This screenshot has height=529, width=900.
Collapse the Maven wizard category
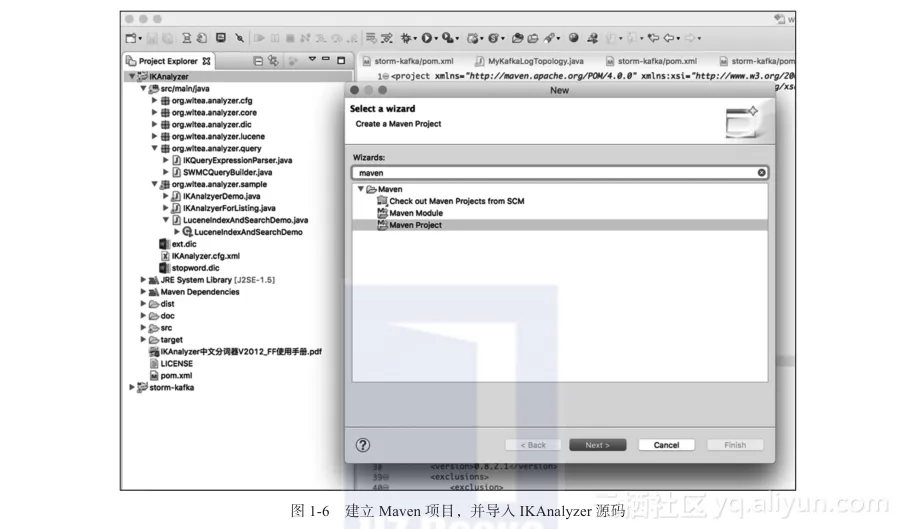[360, 189]
